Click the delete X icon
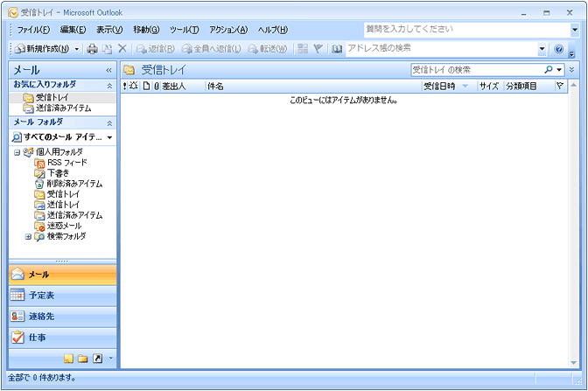Image resolution: width=588 pixels, height=391 pixels. click(122, 48)
